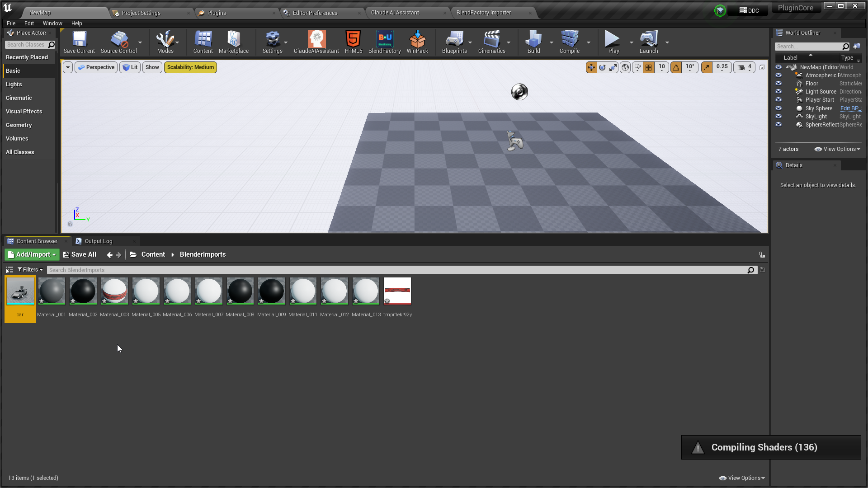
Task: Open the Filters dropdown in Content Browser
Action: [30, 270]
